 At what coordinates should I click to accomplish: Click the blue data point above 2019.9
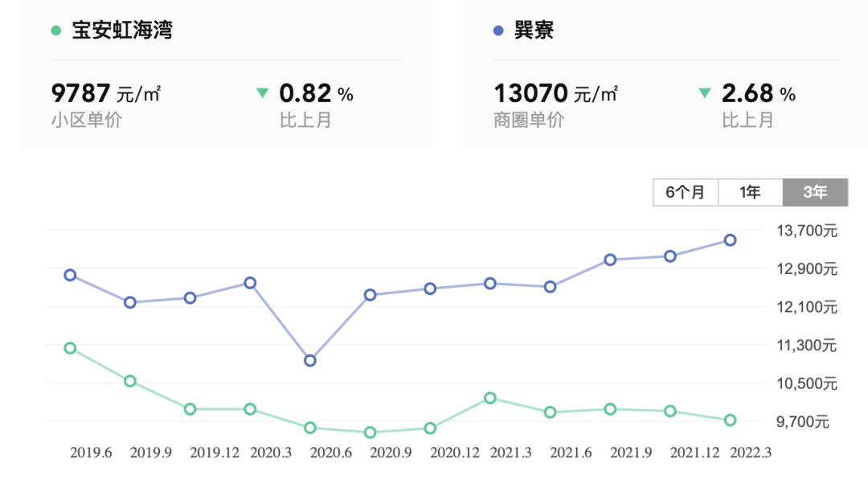[130, 303]
